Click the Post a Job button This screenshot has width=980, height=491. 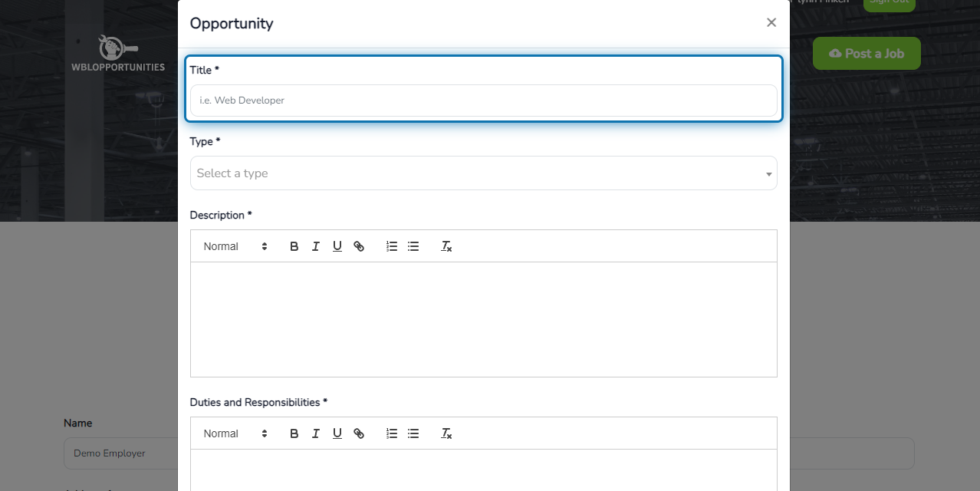pos(867,54)
